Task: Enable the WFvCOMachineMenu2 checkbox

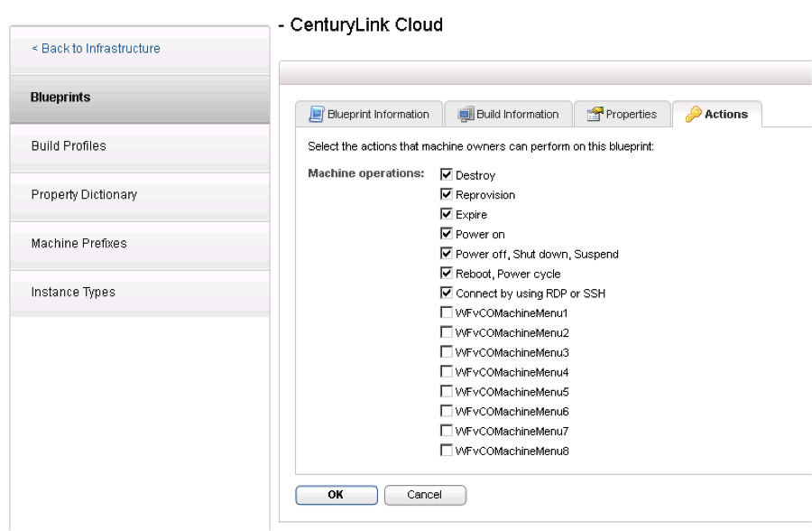Action: pos(446,332)
